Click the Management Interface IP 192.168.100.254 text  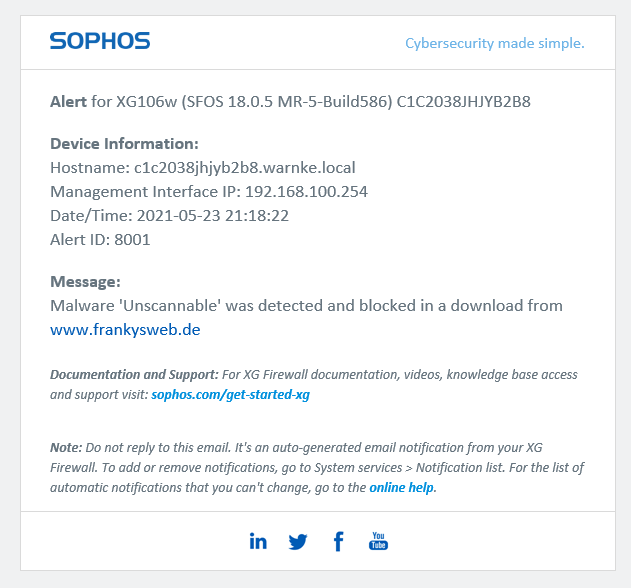pyautogui.click(x=209, y=192)
